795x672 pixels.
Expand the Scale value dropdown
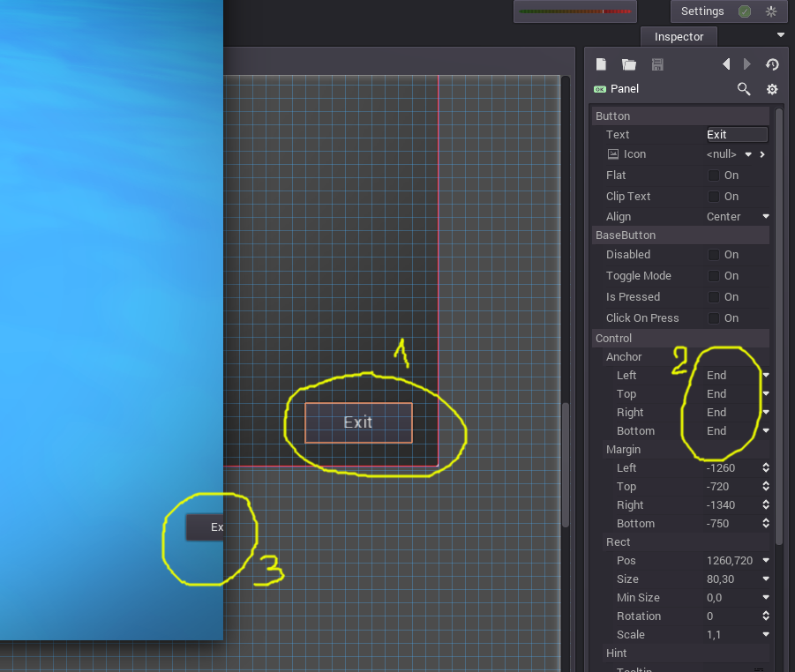pos(764,634)
